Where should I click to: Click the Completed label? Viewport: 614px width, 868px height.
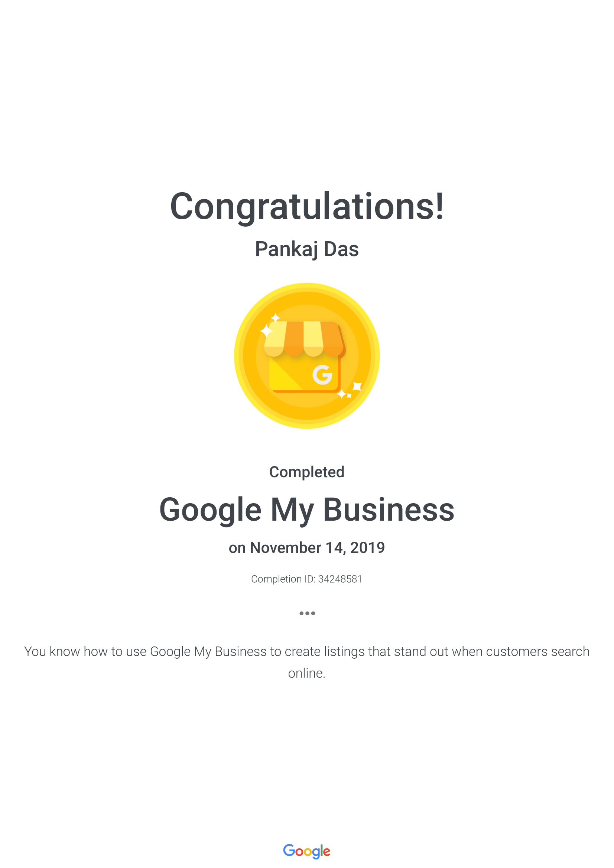[307, 472]
